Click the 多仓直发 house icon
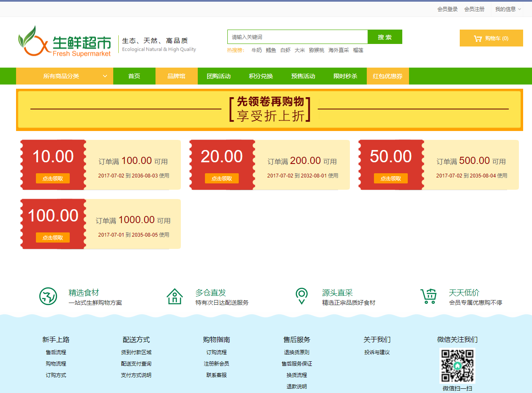The width and height of the screenshot is (532, 393). pos(175,296)
